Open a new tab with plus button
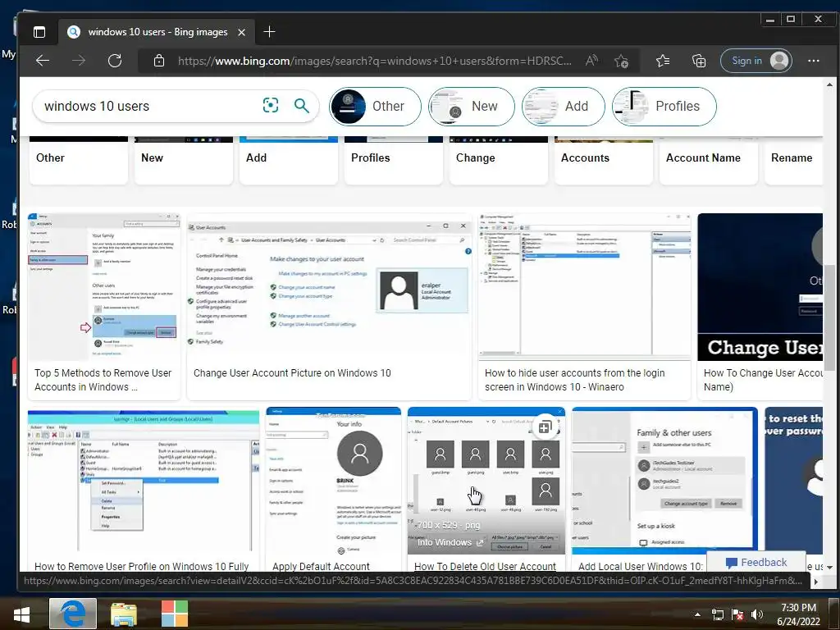840x630 pixels. tap(269, 32)
